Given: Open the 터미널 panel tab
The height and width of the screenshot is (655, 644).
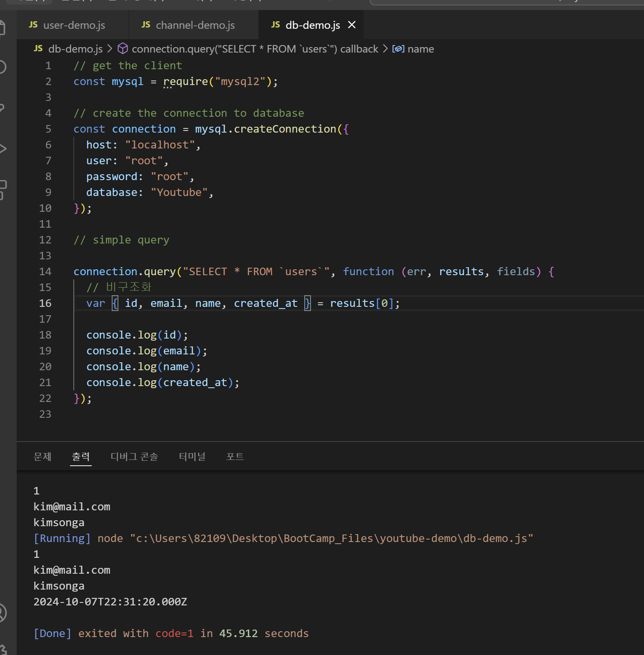Looking at the screenshot, I should coord(192,457).
